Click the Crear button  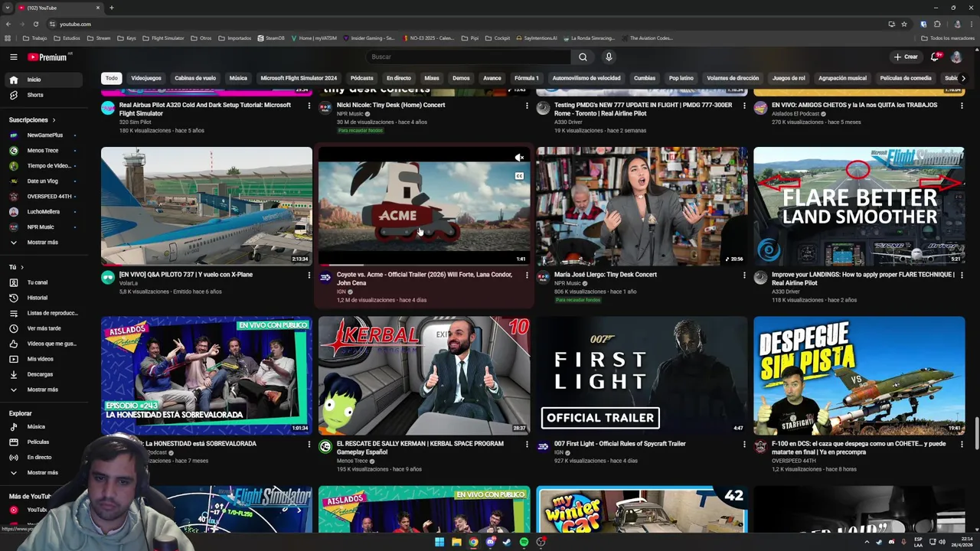(x=905, y=57)
